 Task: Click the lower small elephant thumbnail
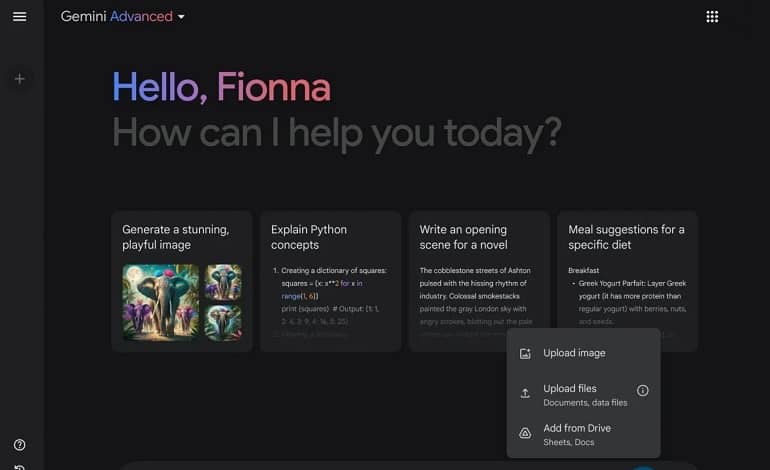click(223, 323)
